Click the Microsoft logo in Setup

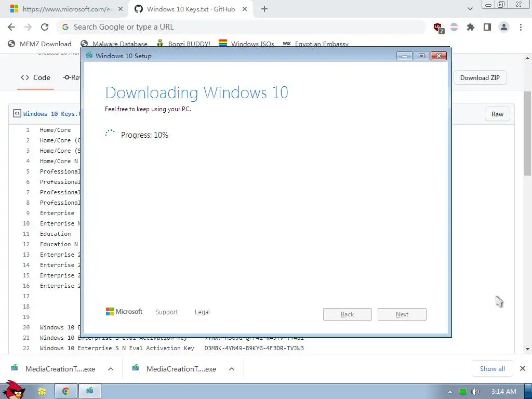click(x=124, y=312)
